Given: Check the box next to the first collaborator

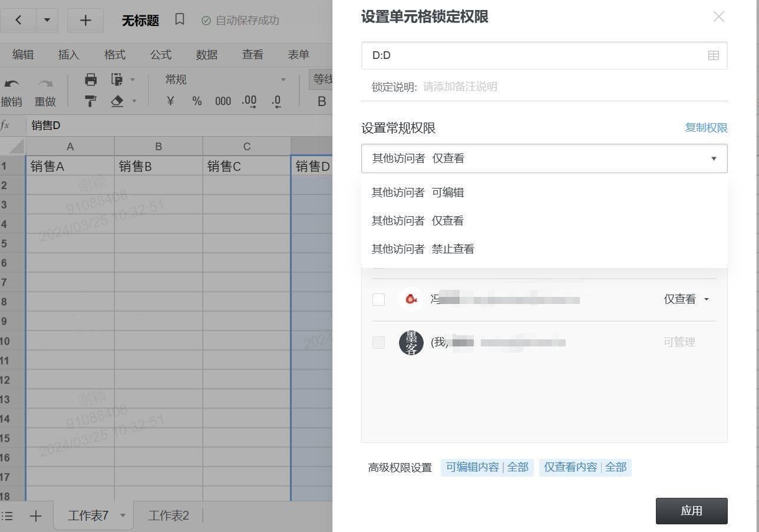Looking at the screenshot, I should [x=378, y=299].
